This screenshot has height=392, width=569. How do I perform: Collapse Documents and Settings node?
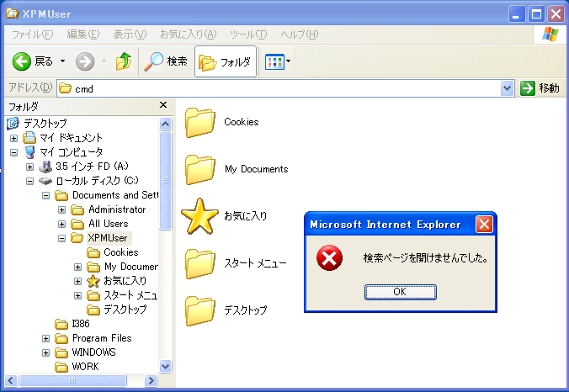45,195
